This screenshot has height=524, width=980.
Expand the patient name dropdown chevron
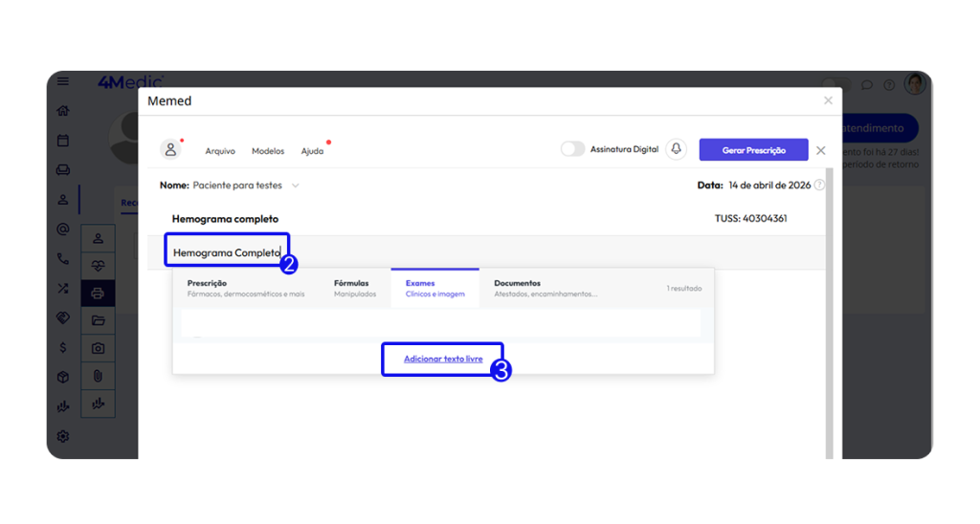tap(295, 186)
